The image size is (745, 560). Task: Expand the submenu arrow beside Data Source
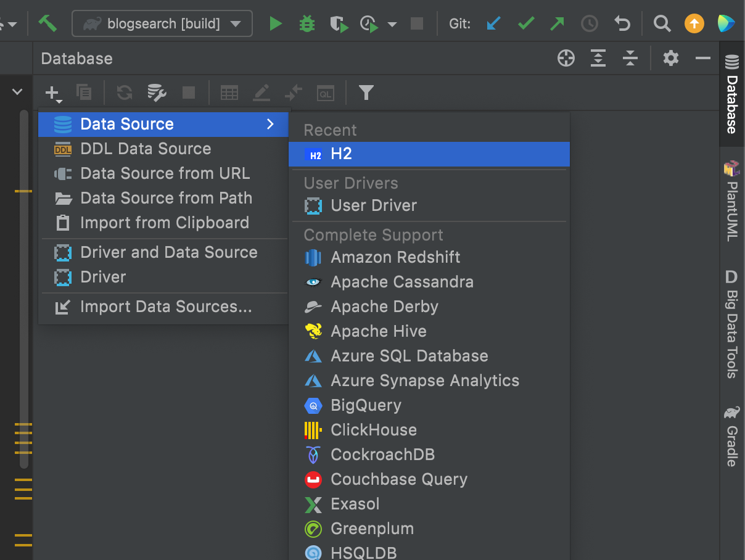pos(270,124)
